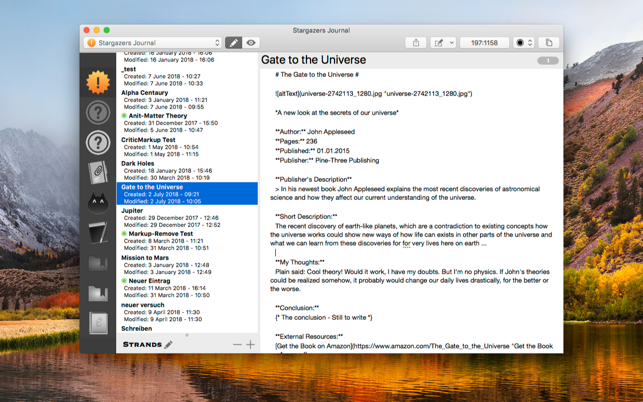Click the '**Pages:** 236' line

coord(296,141)
